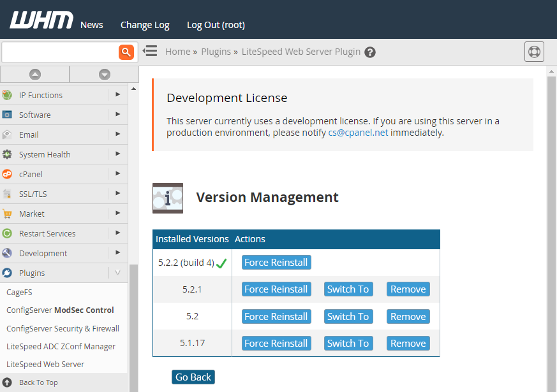The image size is (557, 392).
Task: Switch To version 5.2.1
Action: click(x=348, y=289)
